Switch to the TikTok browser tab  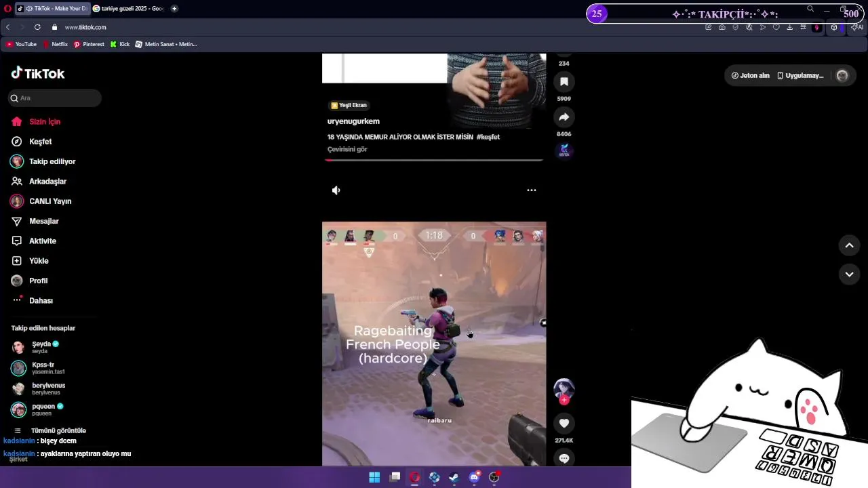52,9
